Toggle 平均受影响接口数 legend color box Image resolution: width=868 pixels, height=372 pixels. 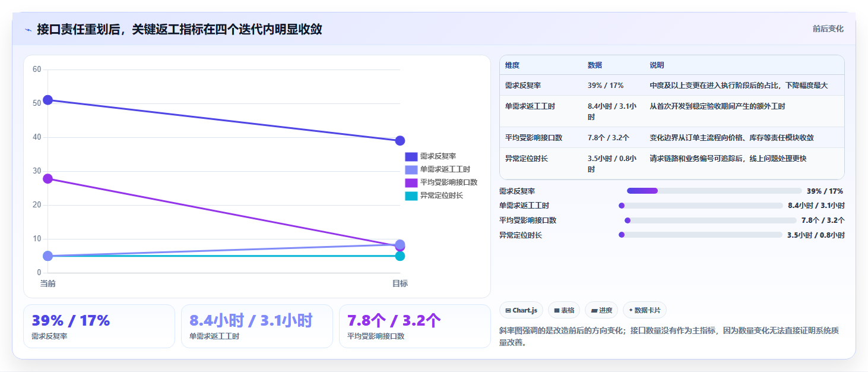click(x=411, y=182)
